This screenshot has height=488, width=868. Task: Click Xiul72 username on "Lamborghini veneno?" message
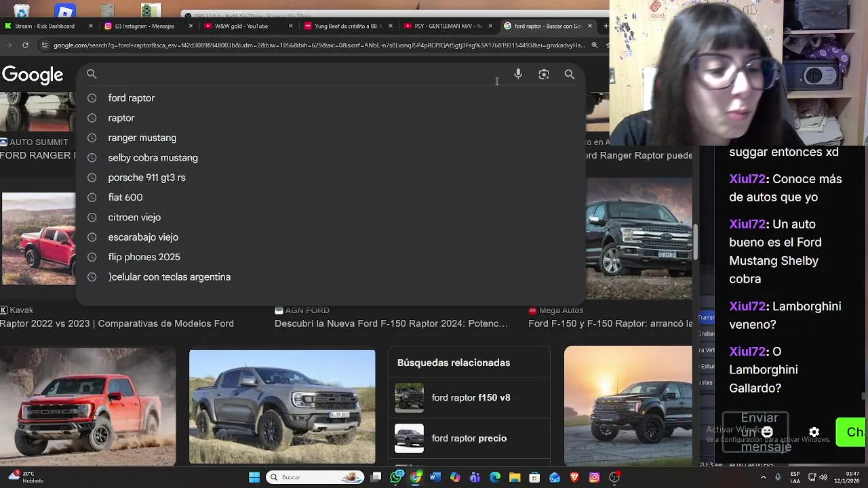pos(747,306)
